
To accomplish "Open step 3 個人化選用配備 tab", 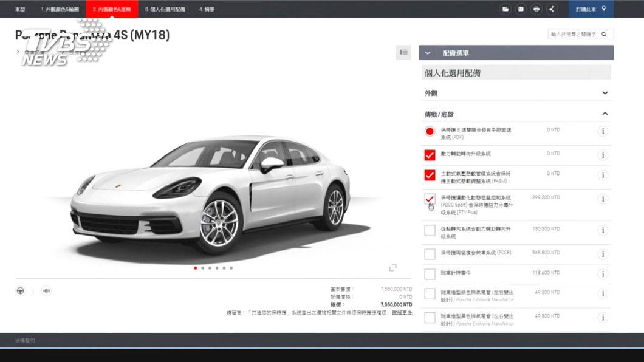I will (165, 9).
